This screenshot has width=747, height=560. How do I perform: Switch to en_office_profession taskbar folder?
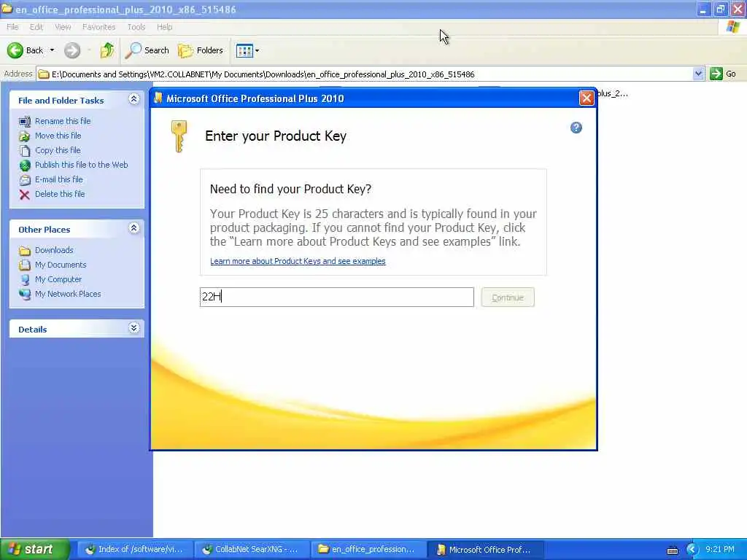pos(368,549)
